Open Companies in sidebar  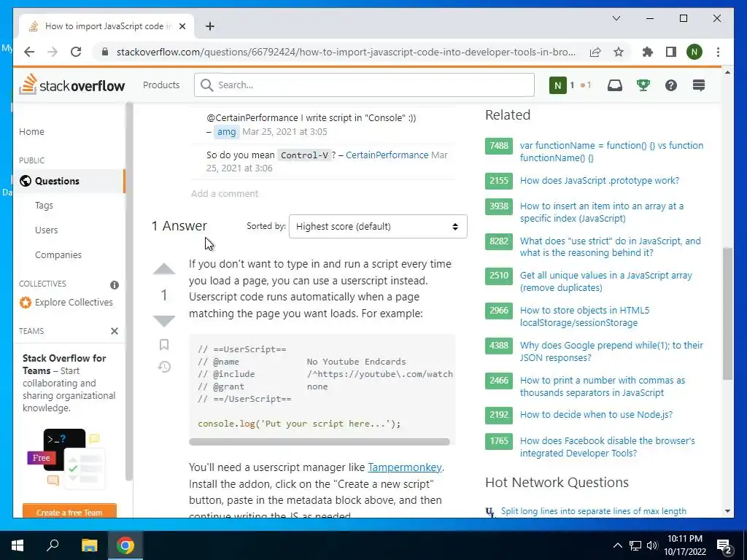point(58,254)
